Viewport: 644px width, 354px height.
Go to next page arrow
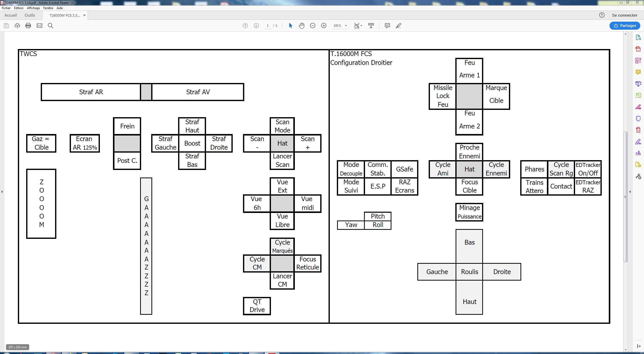click(256, 25)
